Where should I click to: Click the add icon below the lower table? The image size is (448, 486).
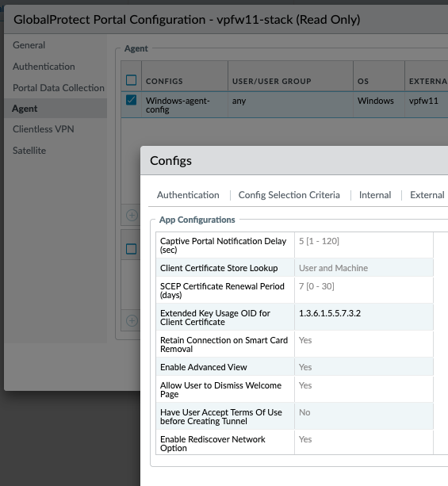[132, 320]
